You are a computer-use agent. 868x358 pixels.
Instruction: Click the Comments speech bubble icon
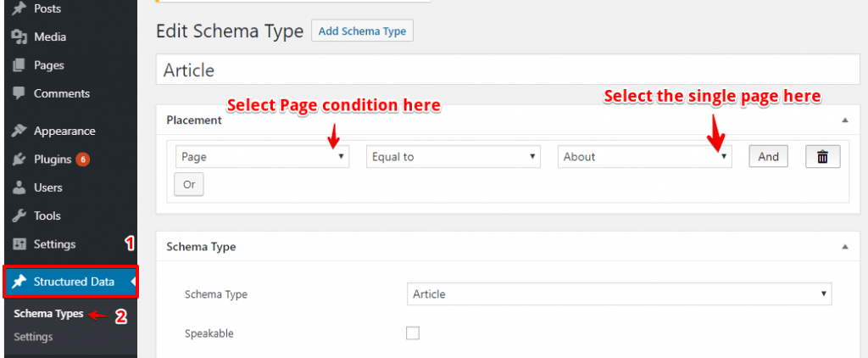[x=19, y=93]
